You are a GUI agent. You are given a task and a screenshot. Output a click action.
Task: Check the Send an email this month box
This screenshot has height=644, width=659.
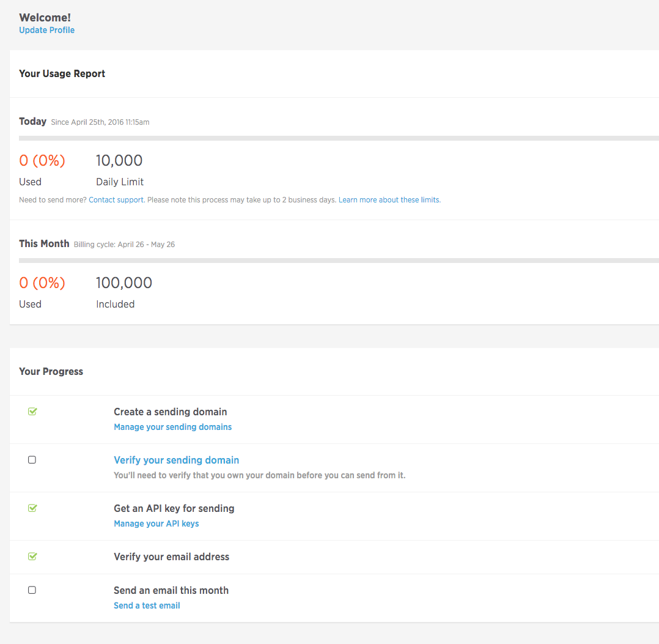32,590
